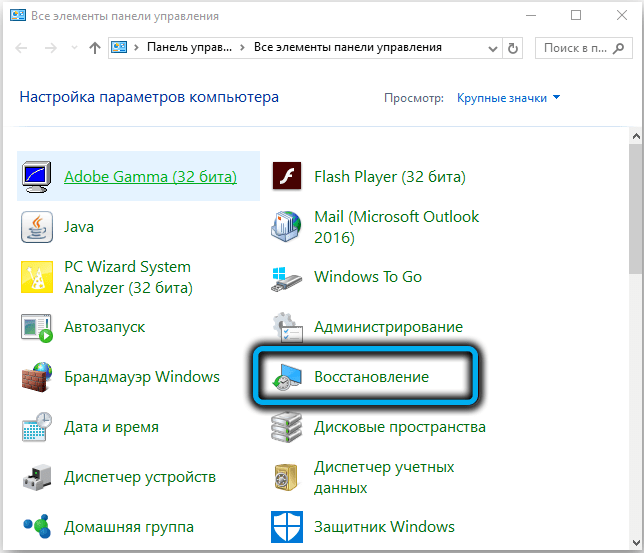Image resolution: width=644 pixels, height=553 pixels.
Task: Expand the address bar history dropdown arrow
Action: point(492,48)
